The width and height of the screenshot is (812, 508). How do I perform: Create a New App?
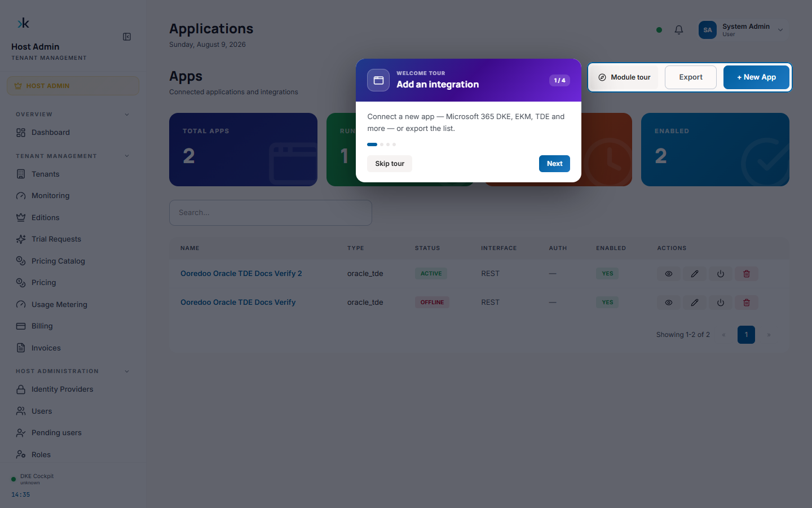pos(756,77)
